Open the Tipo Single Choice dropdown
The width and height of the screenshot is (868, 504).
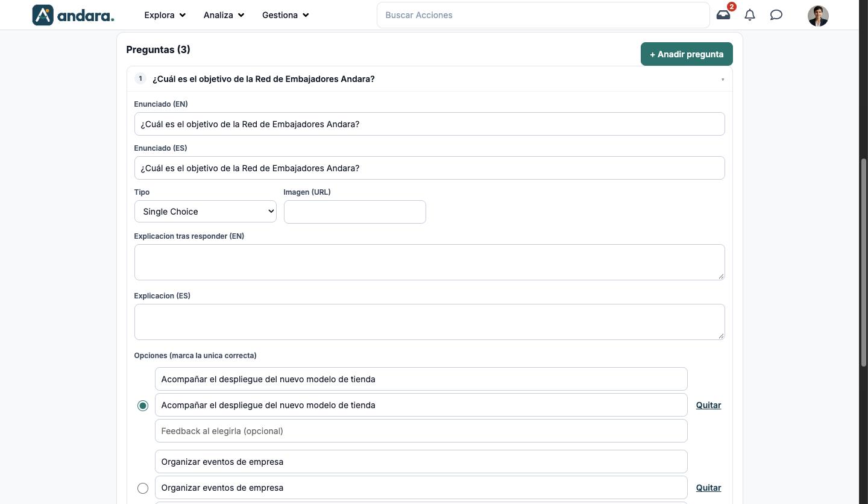206,212
